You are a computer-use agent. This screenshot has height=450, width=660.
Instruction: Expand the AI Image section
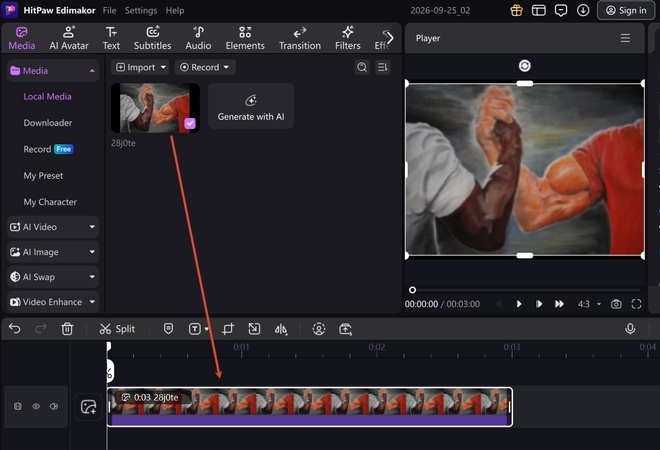pos(53,252)
